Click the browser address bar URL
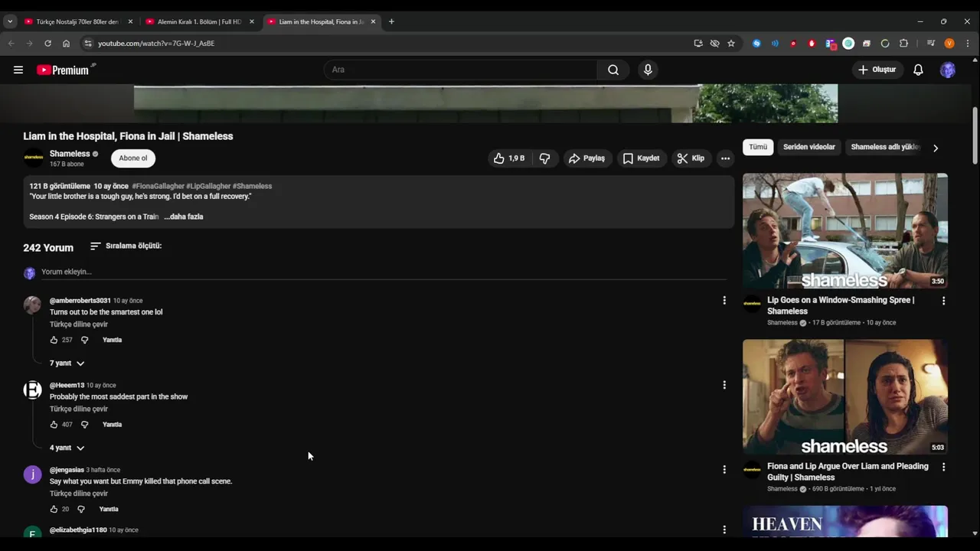The height and width of the screenshot is (551, 980). (156, 44)
